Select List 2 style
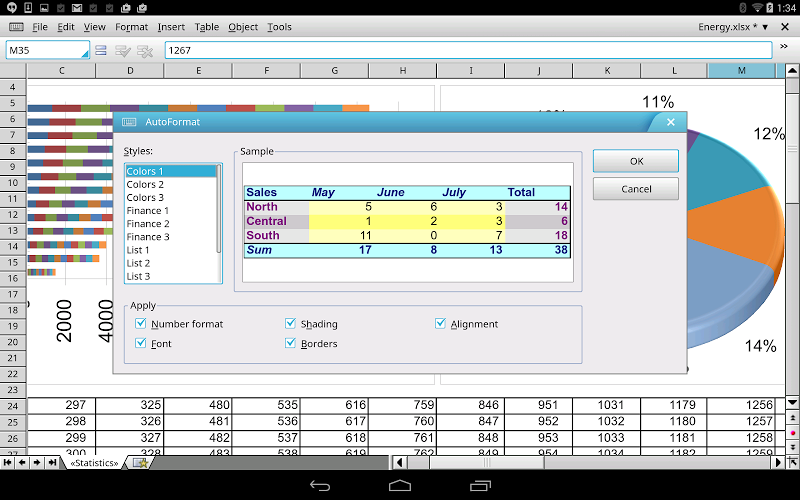This screenshot has height=500, width=800. (x=171, y=263)
